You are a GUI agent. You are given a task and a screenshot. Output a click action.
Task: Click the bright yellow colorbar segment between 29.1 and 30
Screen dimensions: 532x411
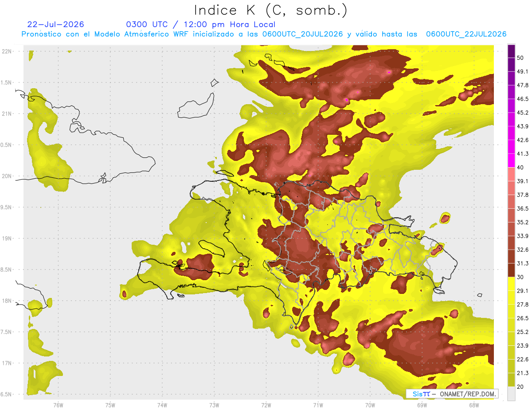click(x=511, y=284)
